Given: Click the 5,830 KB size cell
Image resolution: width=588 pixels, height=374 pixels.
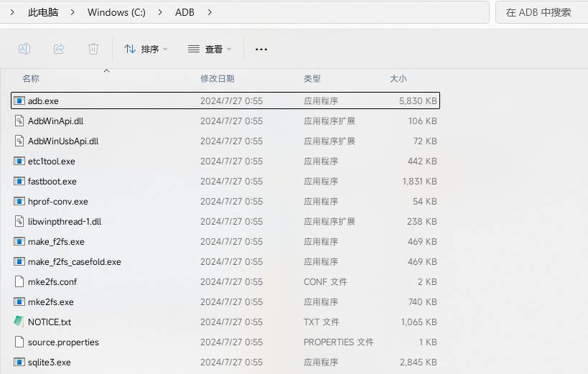Looking at the screenshot, I should (418, 101).
